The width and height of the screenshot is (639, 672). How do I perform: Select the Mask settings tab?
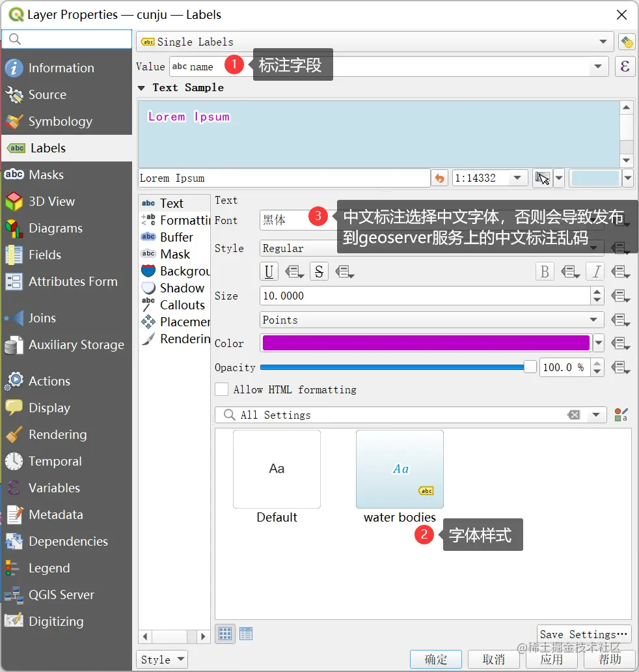tap(174, 254)
